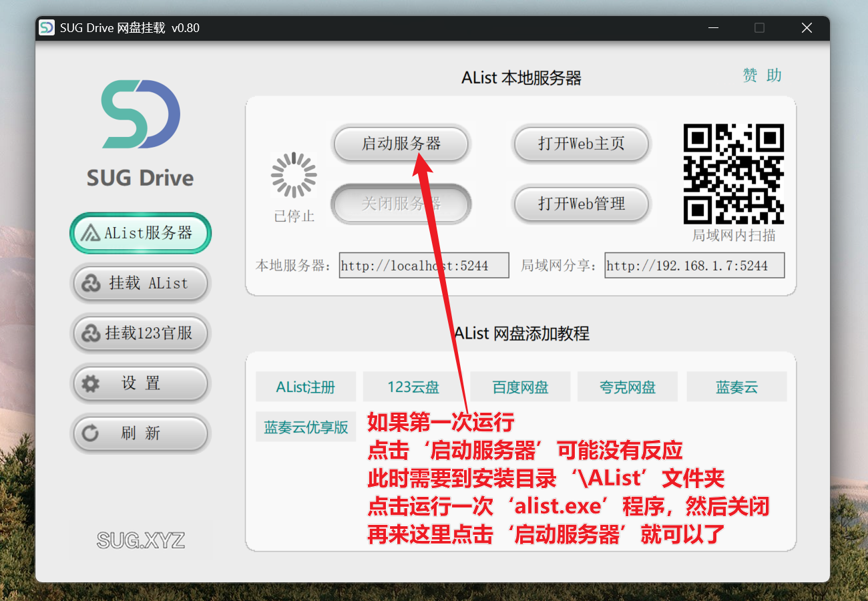This screenshot has height=601, width=868.
Task: Scan target: click the QR code image
Action: coord(733,174)
